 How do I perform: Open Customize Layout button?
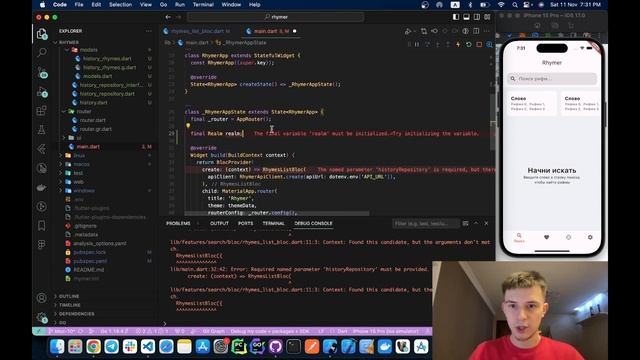pos(487,17)
